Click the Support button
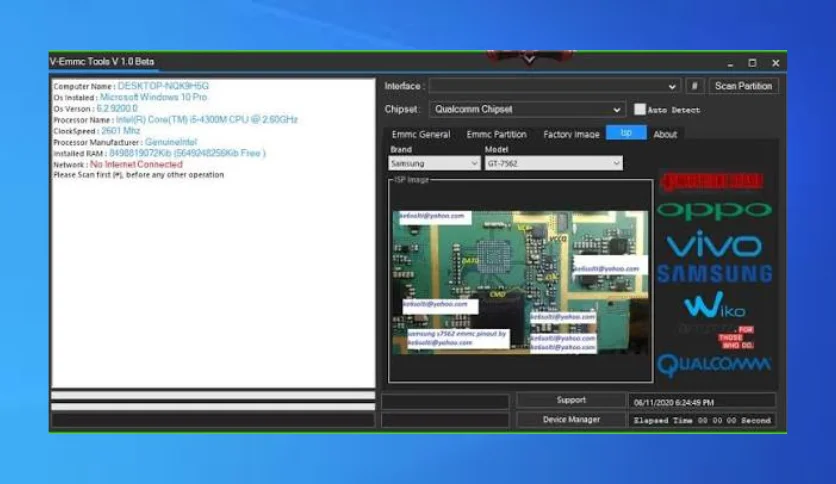 (571, 400)
